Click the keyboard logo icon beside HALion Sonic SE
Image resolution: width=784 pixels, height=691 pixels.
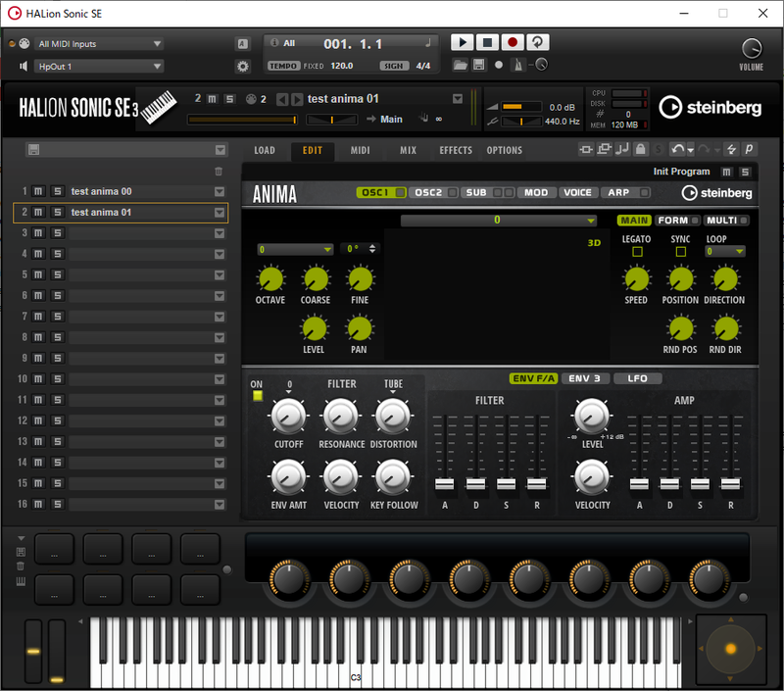[159, 107]
